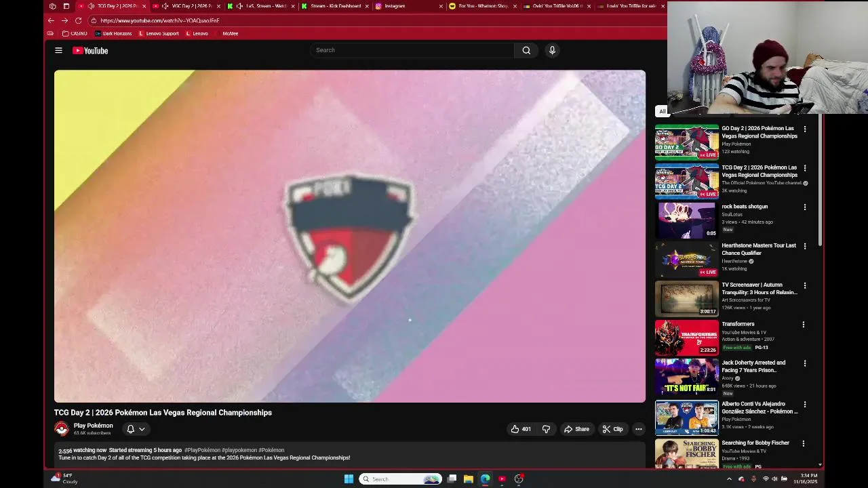Expand notification options chevron

142,429
